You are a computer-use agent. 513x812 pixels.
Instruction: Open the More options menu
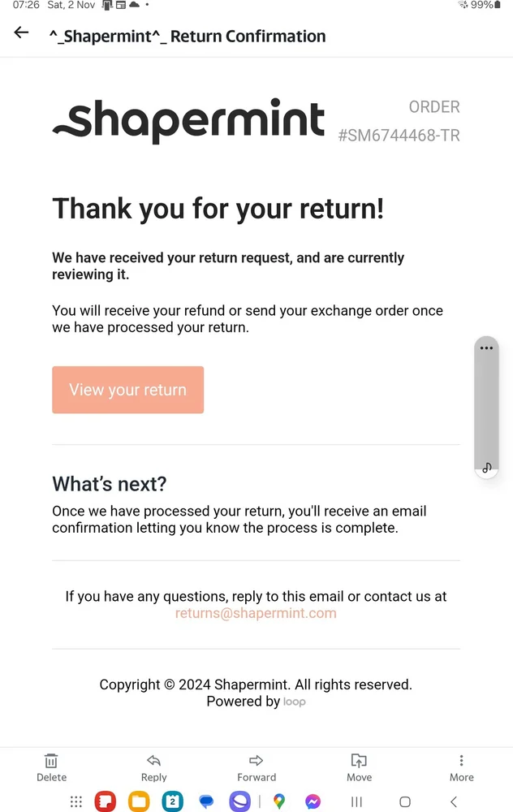tap(461, 767)
